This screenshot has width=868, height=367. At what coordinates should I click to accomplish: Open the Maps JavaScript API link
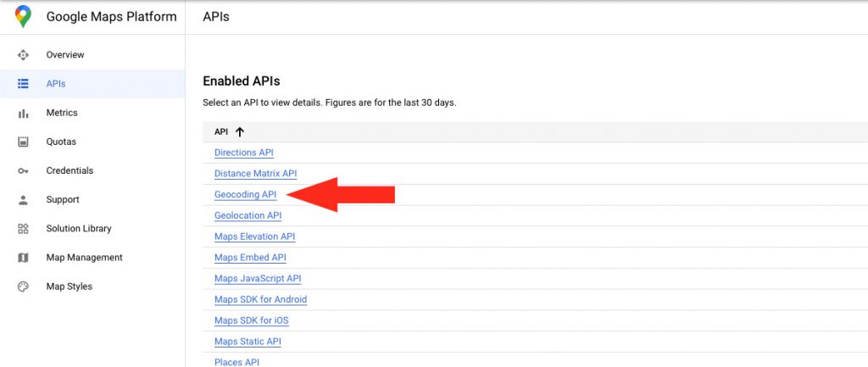(258, 279)
